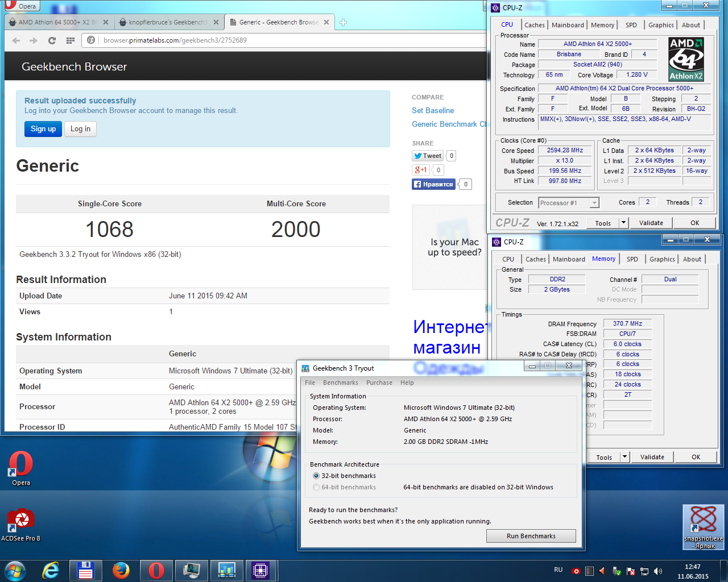The image size is (728, 582).
Task: Click the Log in button
Action: click(80, 129)
